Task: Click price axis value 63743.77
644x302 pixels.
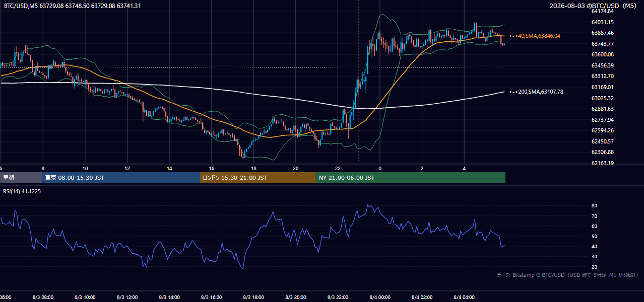Action: click(602, 44)
